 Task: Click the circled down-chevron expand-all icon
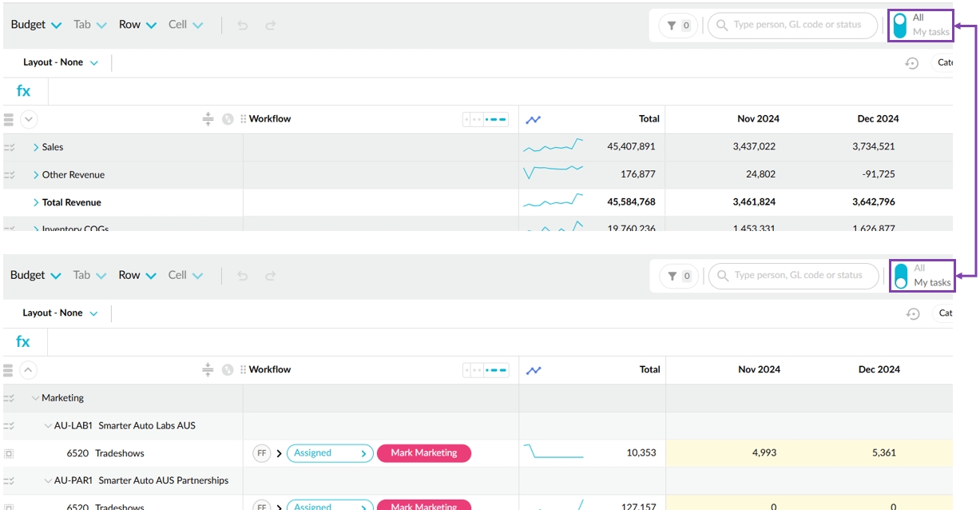pos(29,120)
